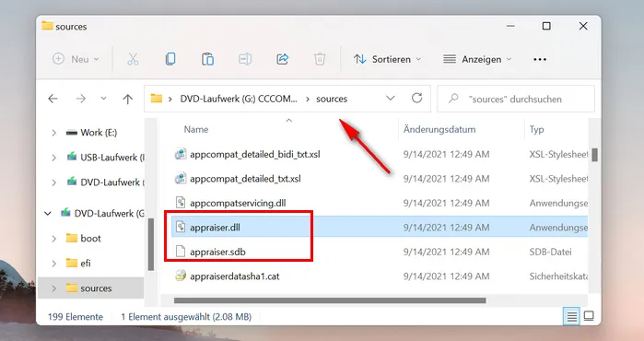Click the Delete trash icon
Image resolution: width=644 pixels, height=341 pixels.
point(320,59)
